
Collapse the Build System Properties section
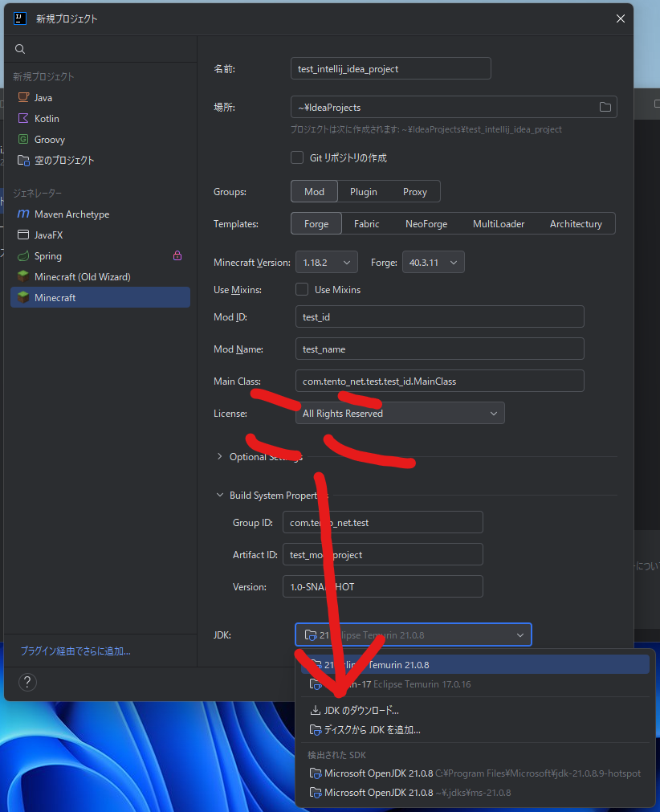coord(220,496)
